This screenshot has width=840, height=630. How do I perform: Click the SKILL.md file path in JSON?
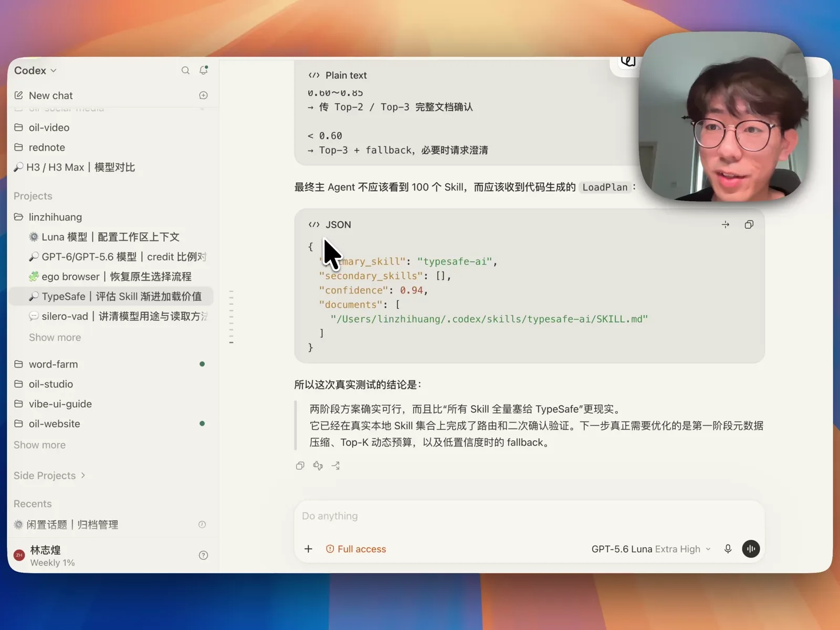[x=489, y=319]
